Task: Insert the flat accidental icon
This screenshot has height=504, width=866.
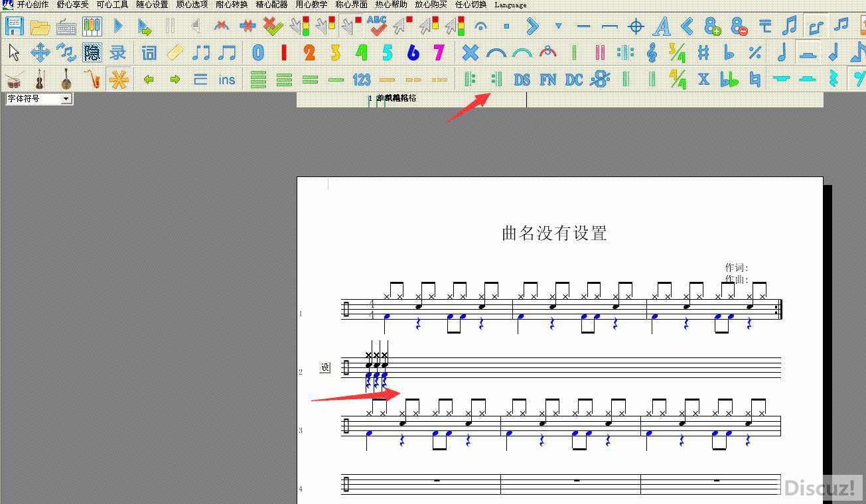Action: coord(729,52)
